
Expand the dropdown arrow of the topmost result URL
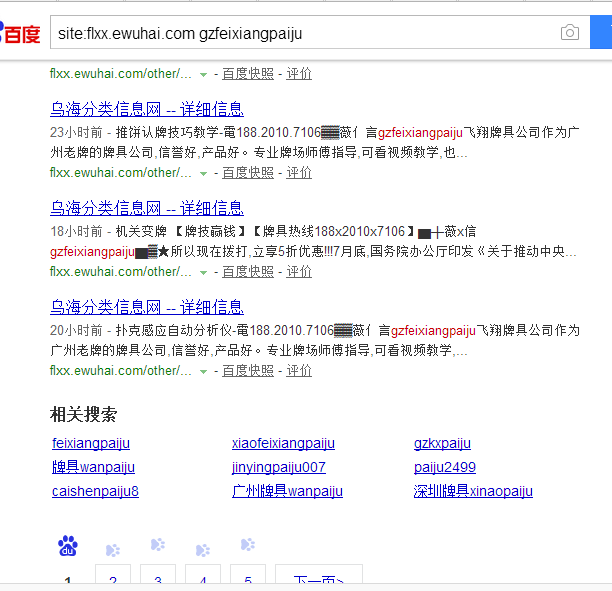pyautogui.click(x=203, y=75)
